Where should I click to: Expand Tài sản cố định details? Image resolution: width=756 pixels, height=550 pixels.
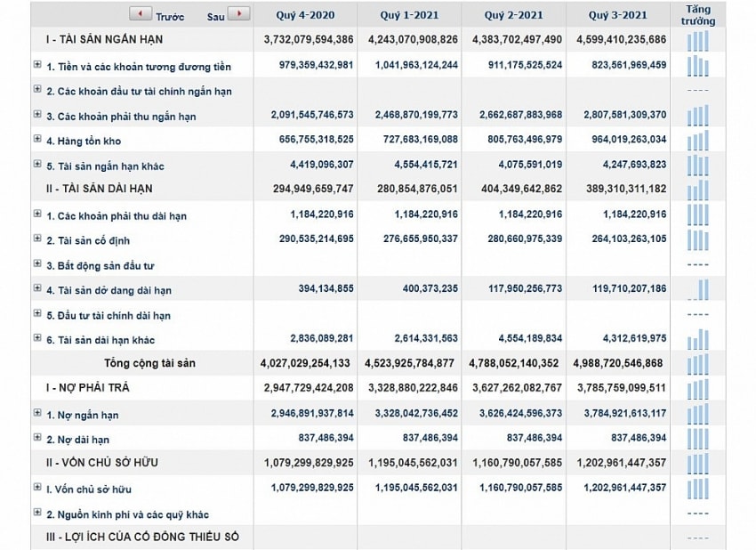pyautogui.click(x=37, y=239)
